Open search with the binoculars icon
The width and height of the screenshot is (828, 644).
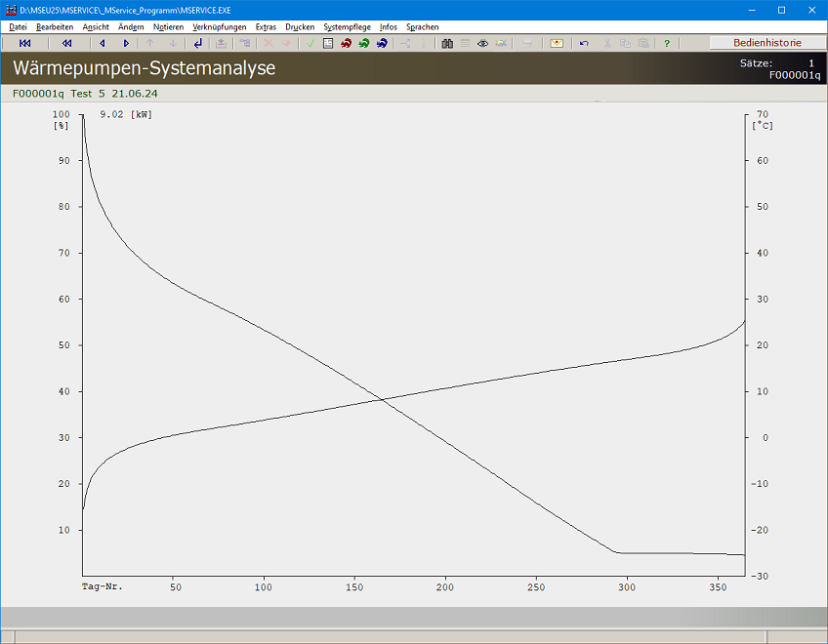pyautogui.click(x=447, y=43)
